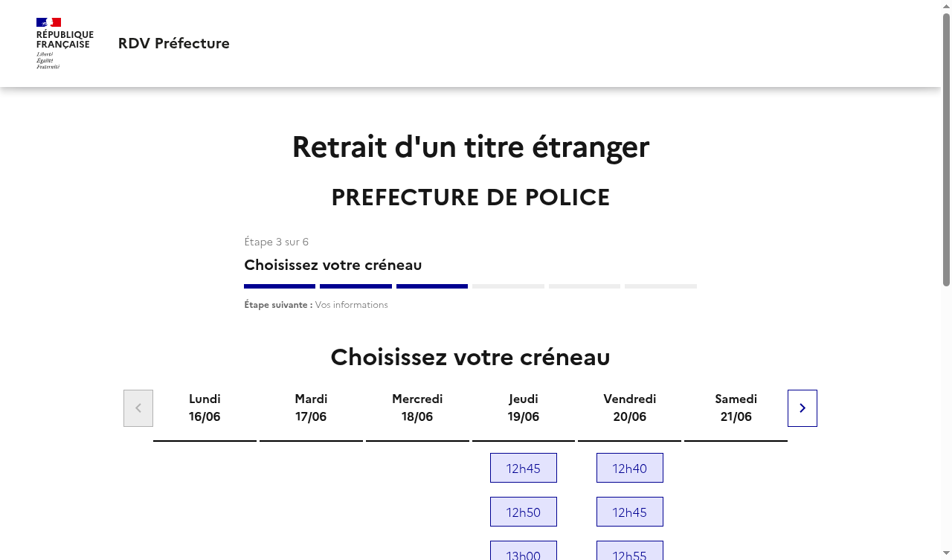Viewport: 952px width, 560px height.
Task: Go to next week with right chevron
Action: (x=802, y=408)
